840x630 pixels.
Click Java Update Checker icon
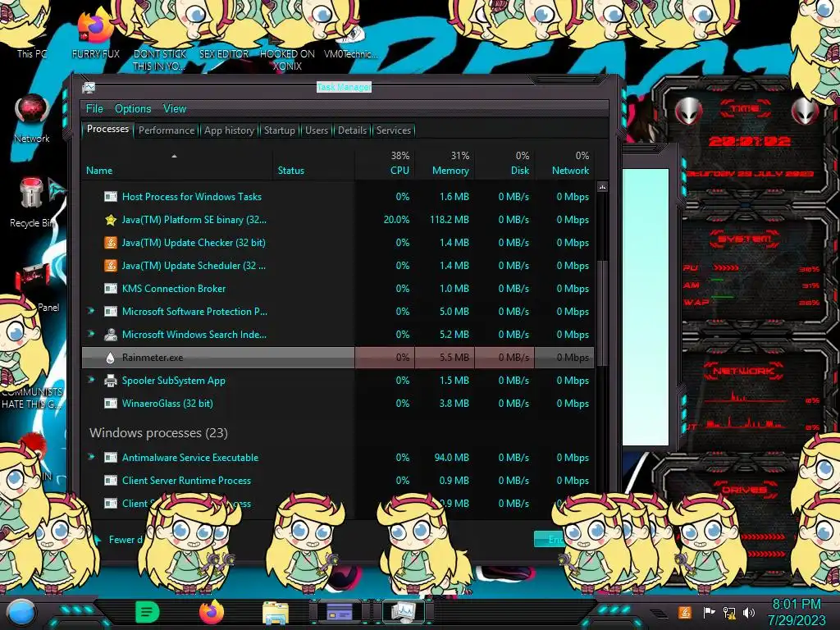tap(111, 243)
